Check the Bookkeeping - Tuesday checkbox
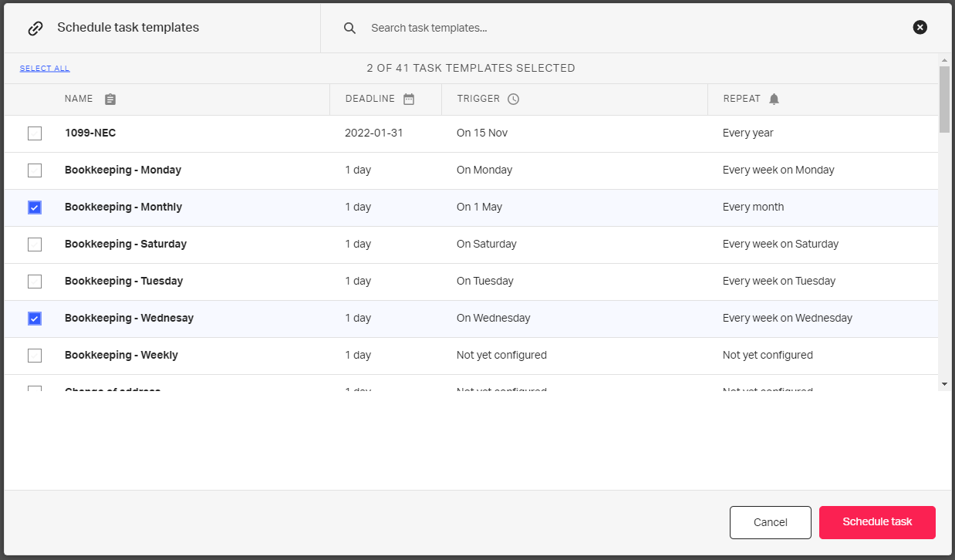955x560 pixels. pos(35,282)
